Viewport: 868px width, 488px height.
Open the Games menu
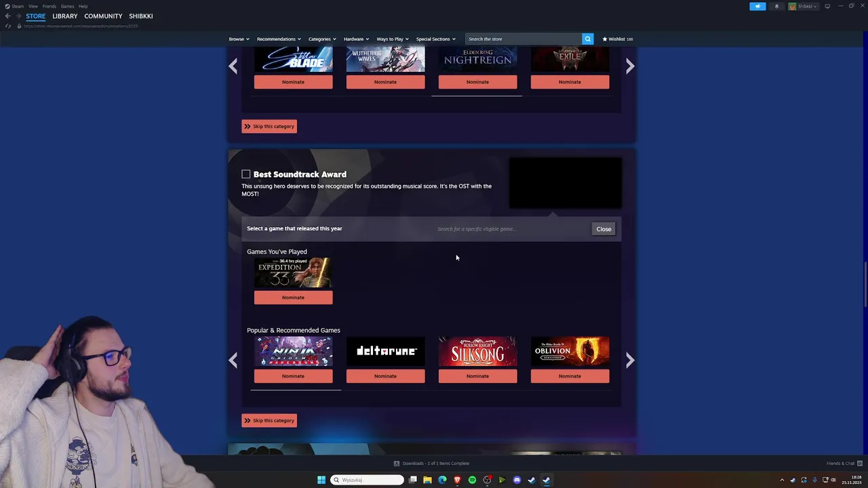point(67,6)
